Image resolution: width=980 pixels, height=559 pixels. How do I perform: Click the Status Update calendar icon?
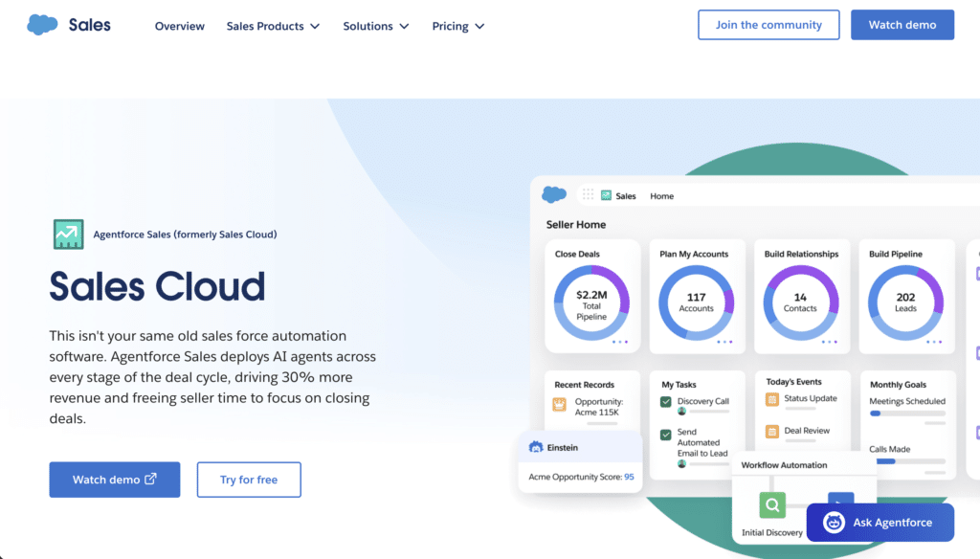(x=772, y=399)
